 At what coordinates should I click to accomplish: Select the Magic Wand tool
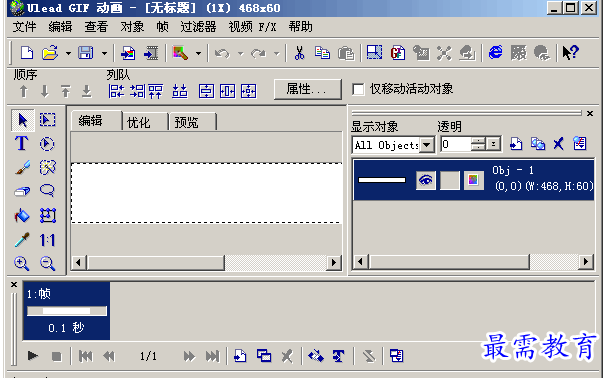pyautogui.click(x=47, y=167)
